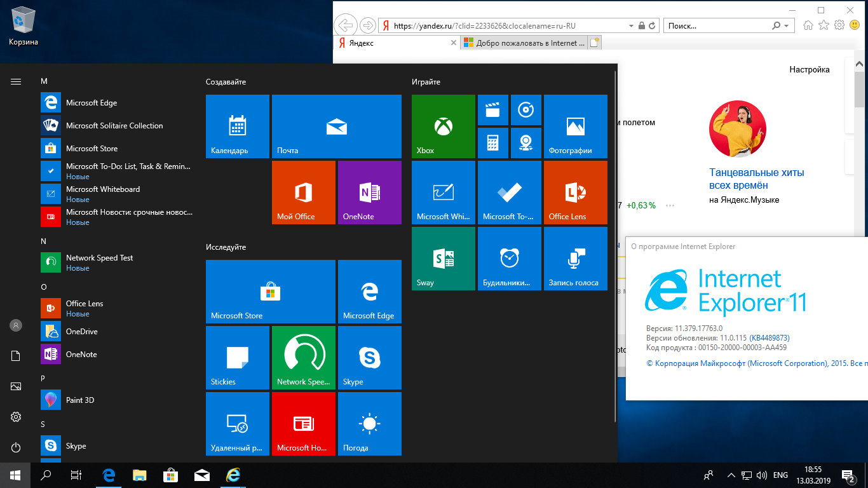The image size is (868, 488).
Task: Open IE Tools gear icon
Action: [x=839, y=25]
